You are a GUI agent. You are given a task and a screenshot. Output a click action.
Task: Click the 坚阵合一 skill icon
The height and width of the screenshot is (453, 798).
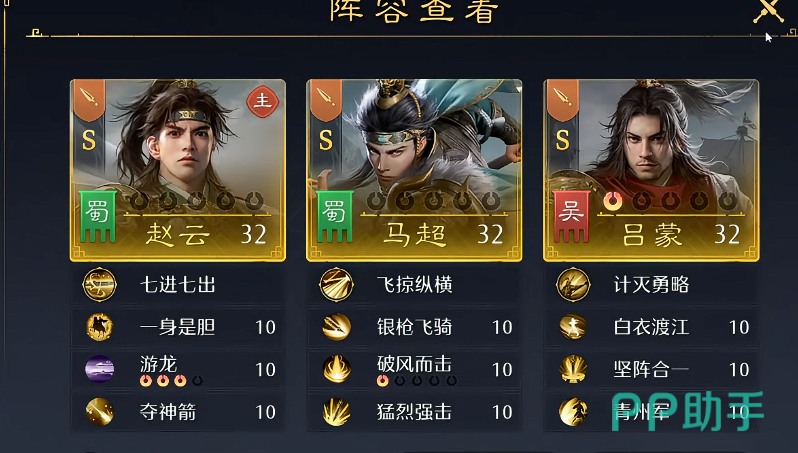click(x=573, y=369)
